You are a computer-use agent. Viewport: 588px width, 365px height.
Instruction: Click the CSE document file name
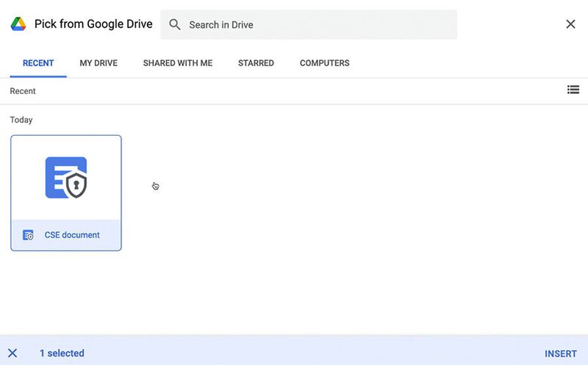click(x=72, y=235)
